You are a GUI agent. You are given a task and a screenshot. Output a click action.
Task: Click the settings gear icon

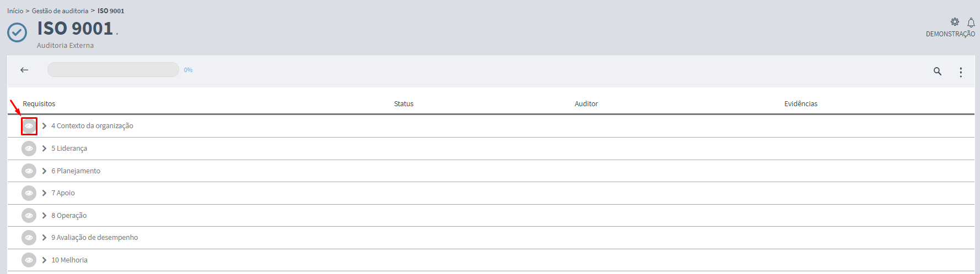pos(955,22)
